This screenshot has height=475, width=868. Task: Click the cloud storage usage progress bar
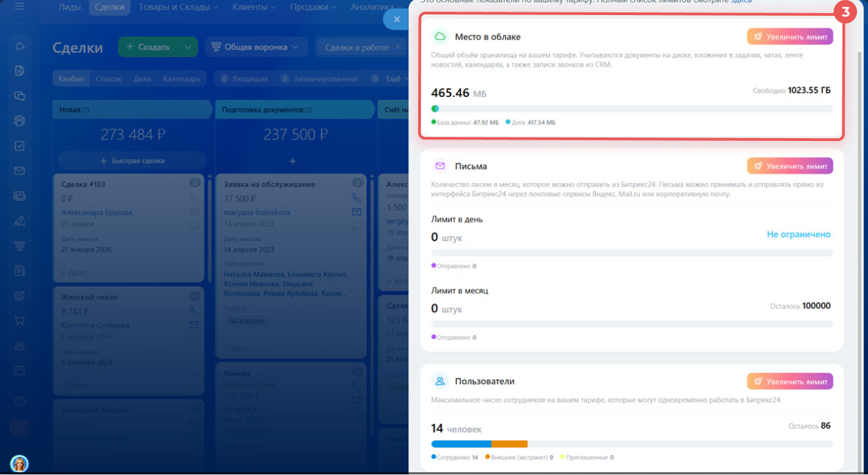pyautogui.click(x=631, y=109)
